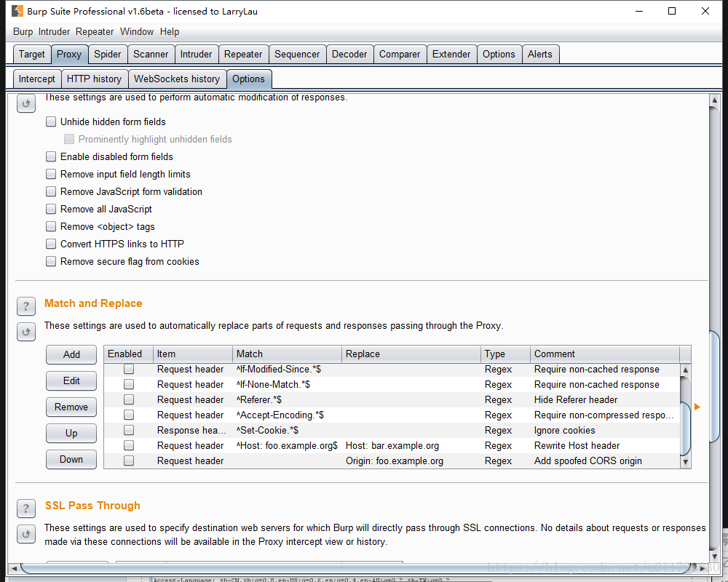This screenshot has height=582, width=728.
Task: Open the Window menu
Action: click(x=137, y=31)
